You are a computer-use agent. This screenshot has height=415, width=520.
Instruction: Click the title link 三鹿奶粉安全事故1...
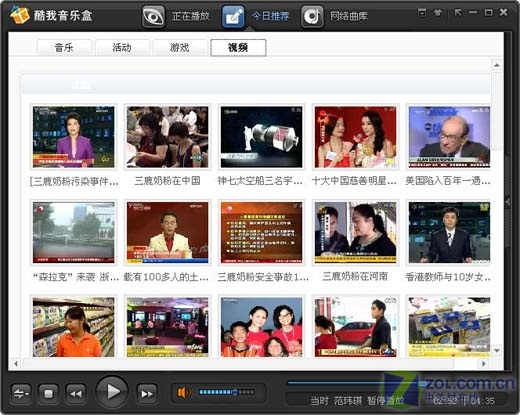pos(263,277)
